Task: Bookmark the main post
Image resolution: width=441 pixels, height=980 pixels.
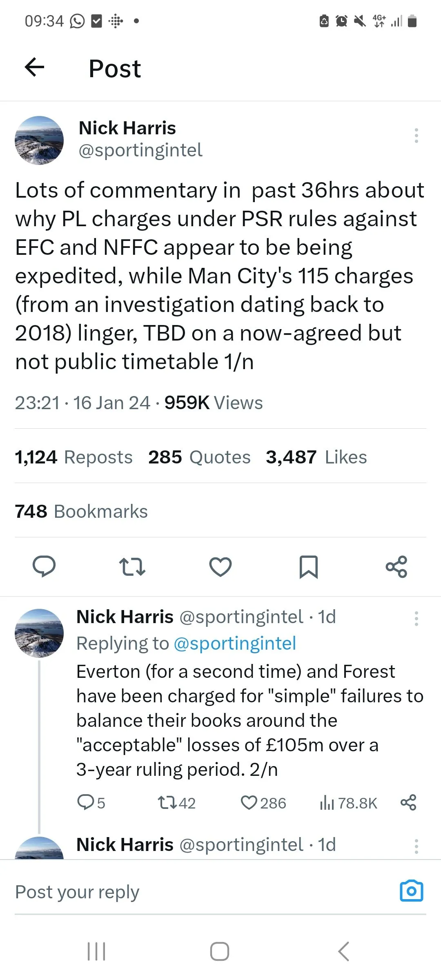Action: tap(308, 566)
